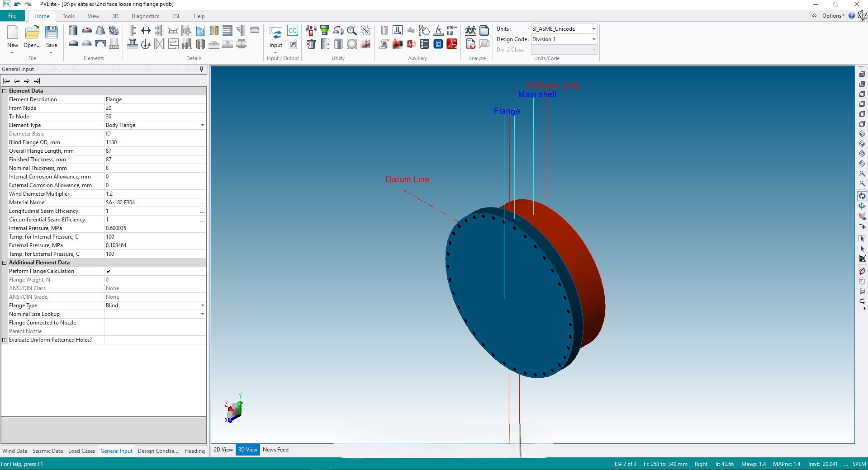This screenshot has width=868, height=470.
Task: Click the Analyze running figures icon
Action: coord(470,30)
